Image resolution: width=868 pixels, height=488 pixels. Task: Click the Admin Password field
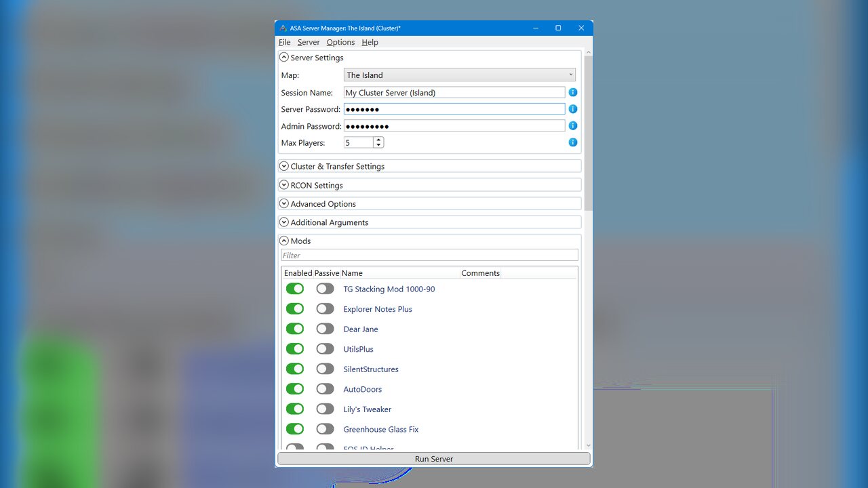point(454,126)
